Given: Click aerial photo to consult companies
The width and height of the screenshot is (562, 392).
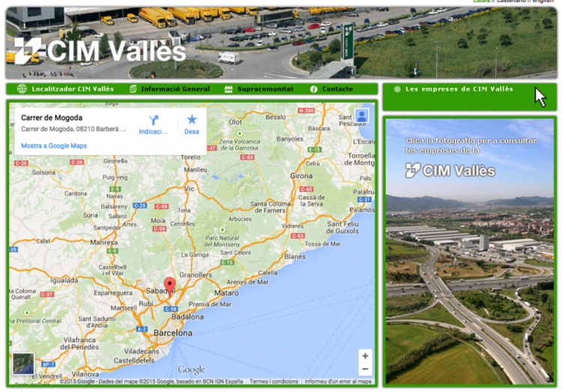Looking at the screenshot, I should (x=470, y=251).
